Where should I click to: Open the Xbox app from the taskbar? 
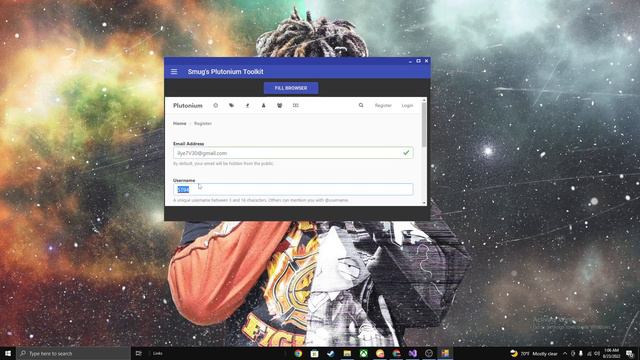pos(363,353)
